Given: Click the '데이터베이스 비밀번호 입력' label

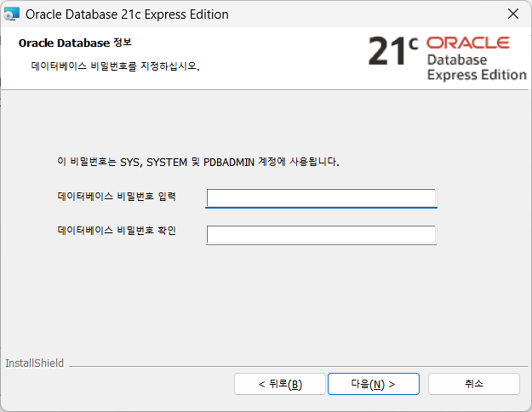Looking at the screenshot, I should (x=117, y=196).
